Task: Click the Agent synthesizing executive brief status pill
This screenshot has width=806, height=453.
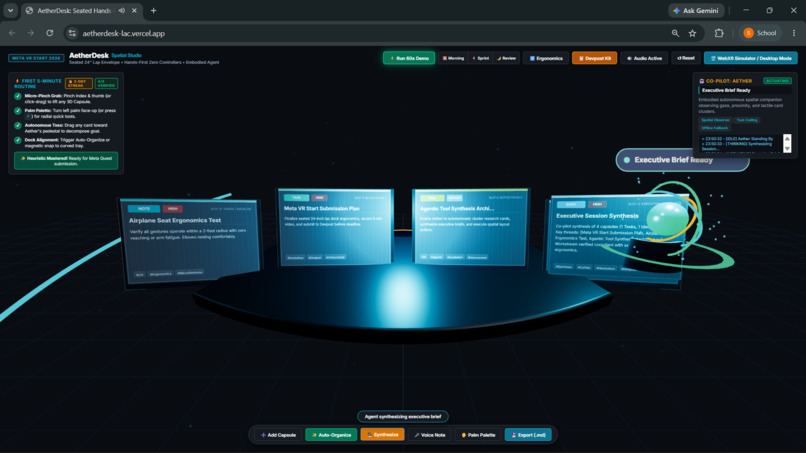Action: point(402,416)
